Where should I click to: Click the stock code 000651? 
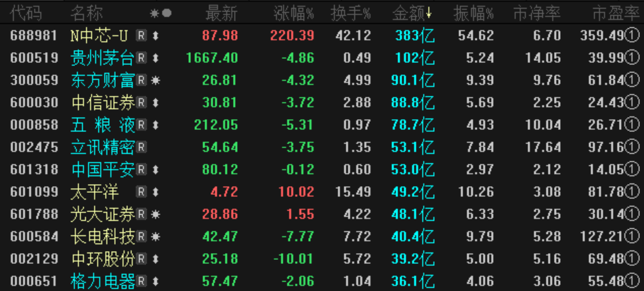(34, 281)
